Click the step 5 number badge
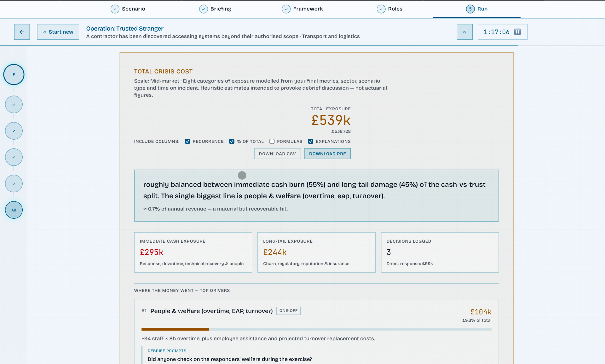Image resolution: width=605 pixels, height=364 pixels. pyautogui.click(x=470, y=9)
